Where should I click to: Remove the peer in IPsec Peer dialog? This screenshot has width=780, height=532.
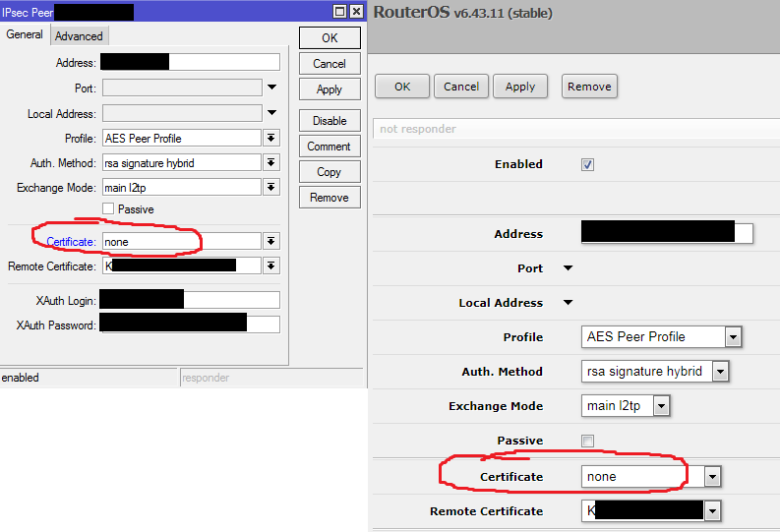point(330,198)
